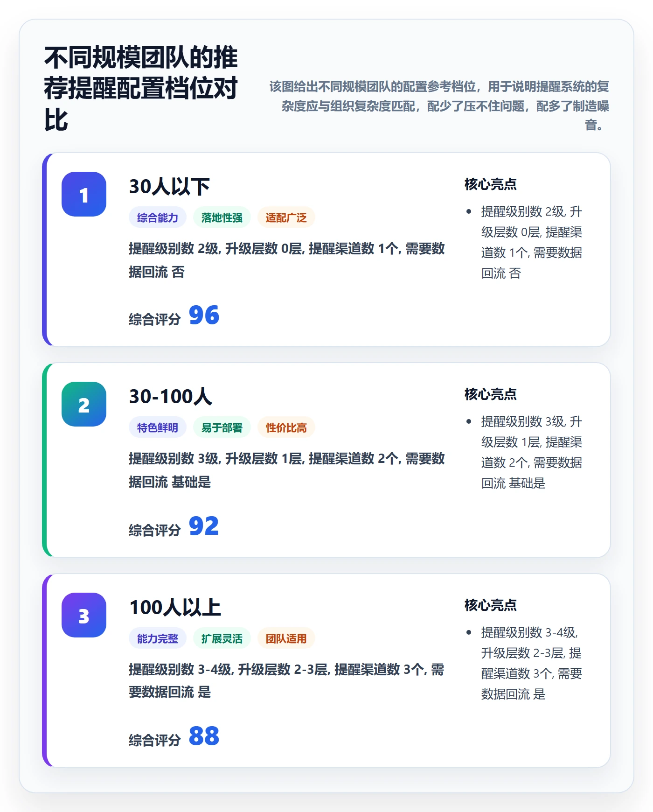This screenshot has height=812, width=653.
Task: Select the 易于部署 tag
Action: tap(222, 427)
